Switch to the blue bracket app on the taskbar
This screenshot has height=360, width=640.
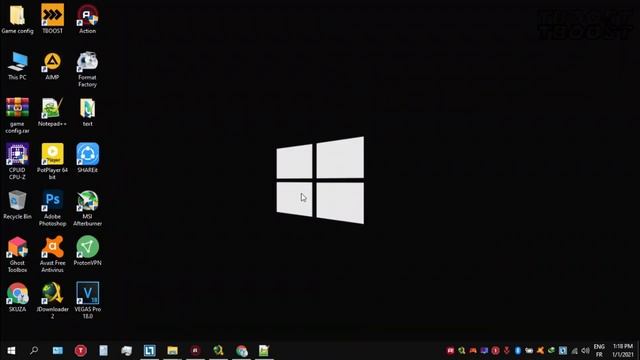[149, 351]
